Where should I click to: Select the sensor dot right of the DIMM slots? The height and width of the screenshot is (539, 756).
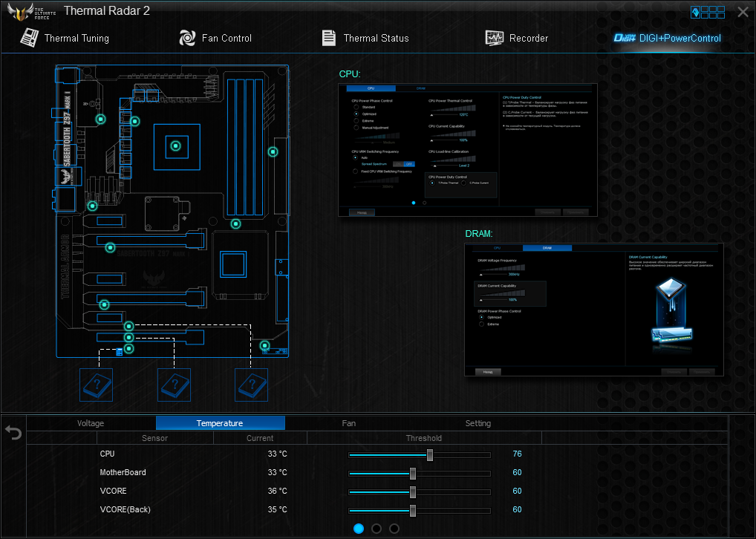coord(273,152)
